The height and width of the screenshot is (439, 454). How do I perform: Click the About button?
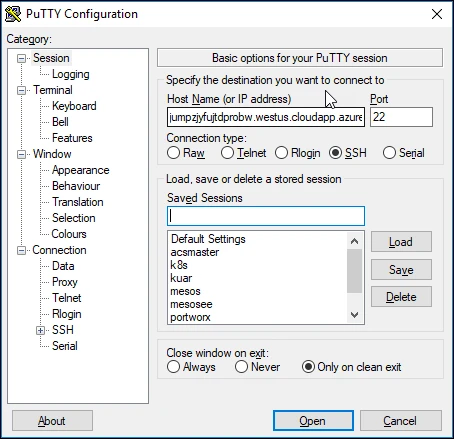click(x=52, y=421)
